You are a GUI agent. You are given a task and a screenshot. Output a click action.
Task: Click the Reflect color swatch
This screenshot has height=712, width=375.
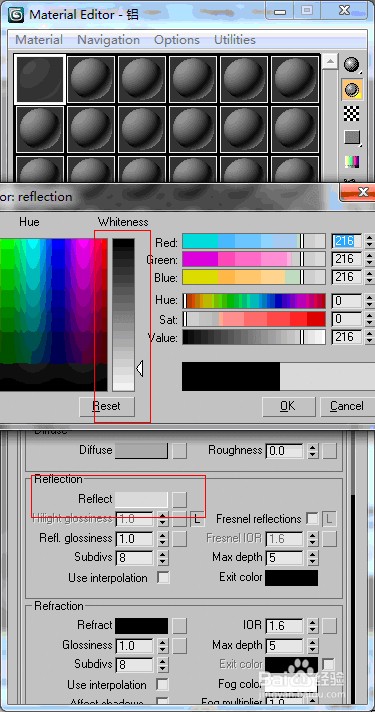(141, 499)
